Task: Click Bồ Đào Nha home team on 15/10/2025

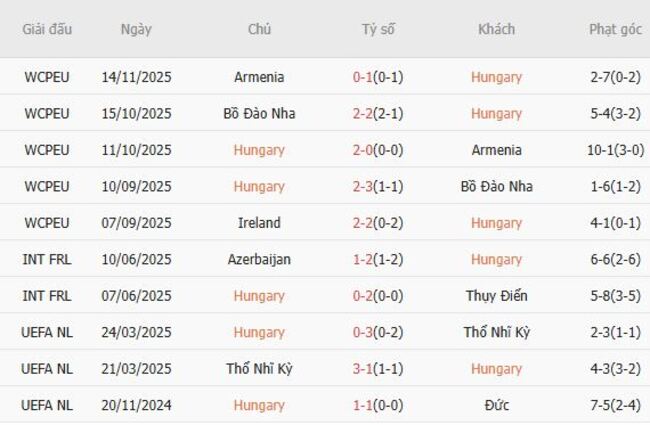Action: click(259, 113)
